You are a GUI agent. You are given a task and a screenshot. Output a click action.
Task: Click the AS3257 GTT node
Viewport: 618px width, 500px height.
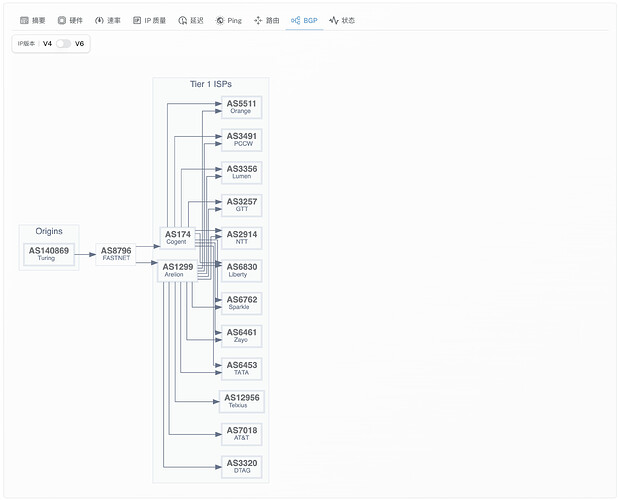[242, 205]
